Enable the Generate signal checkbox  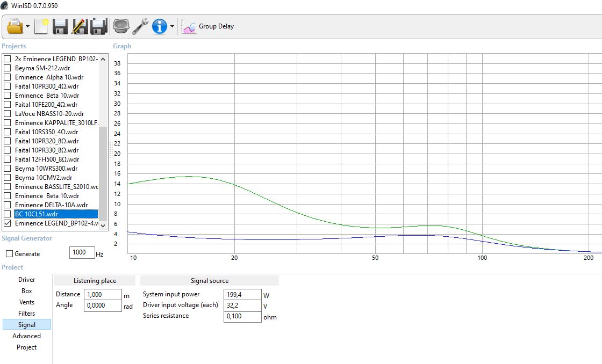[9, 254]
